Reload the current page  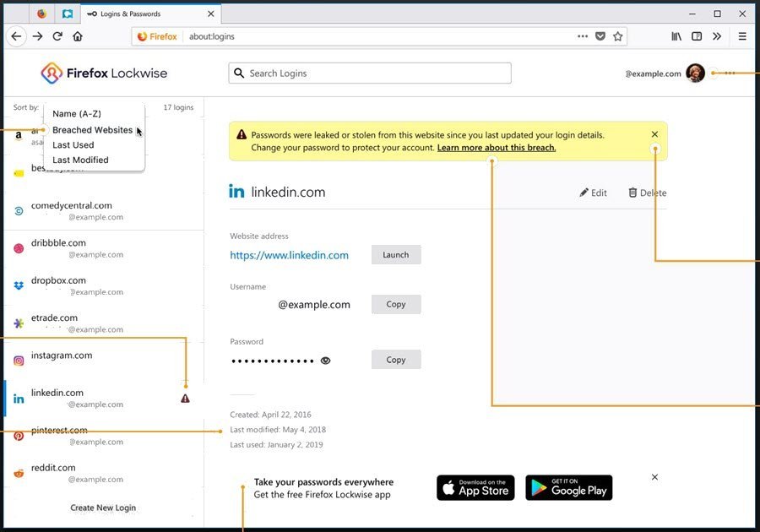click(57, 36)
